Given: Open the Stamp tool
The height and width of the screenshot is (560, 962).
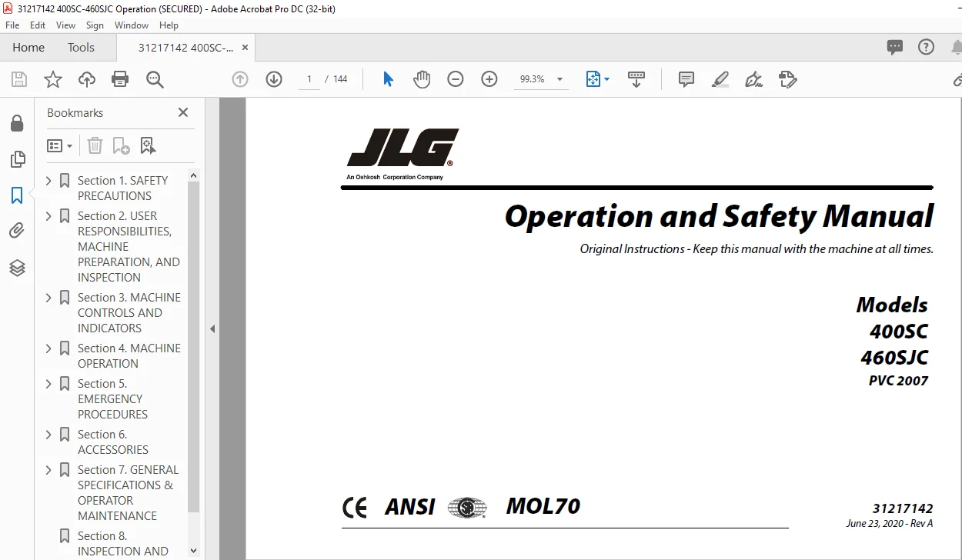Looking at the screenshot, I should coord(787,79).
